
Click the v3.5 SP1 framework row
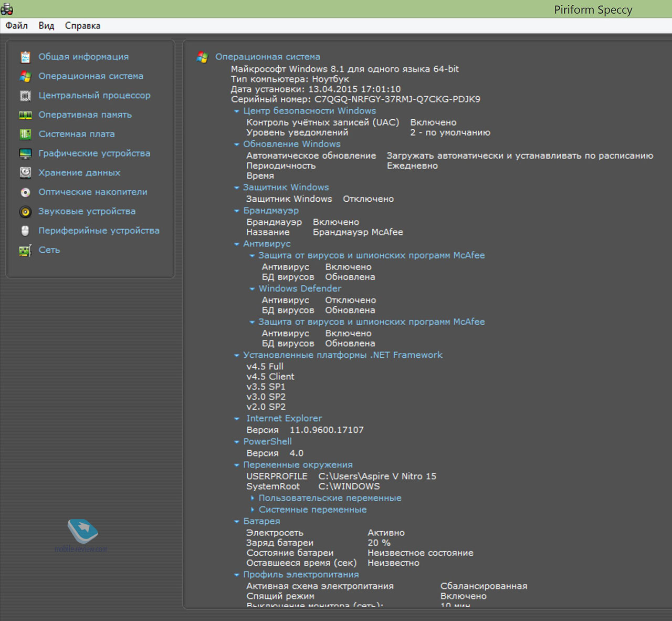266,387
